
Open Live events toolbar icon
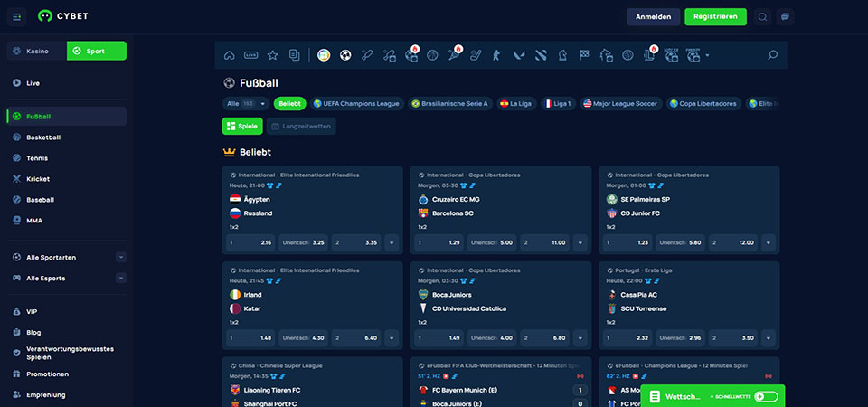point(251,55)
